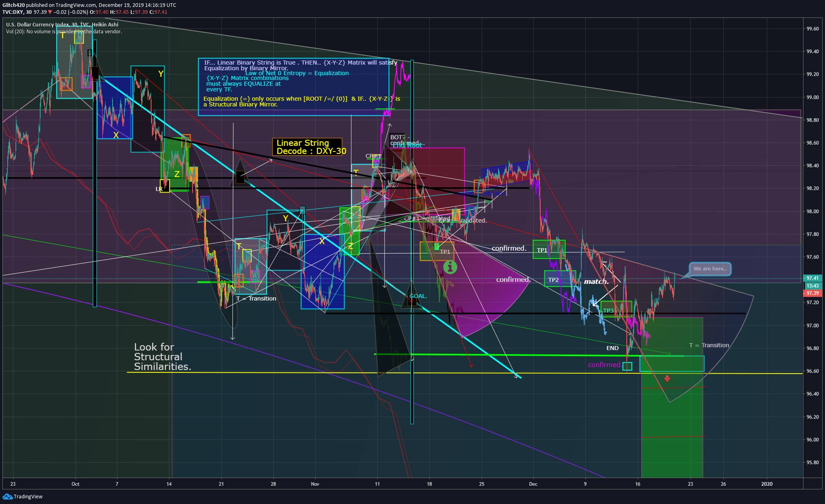Click the 98.60 price axis label
Viewport: 825px width, 504px height.
(812, 143)
